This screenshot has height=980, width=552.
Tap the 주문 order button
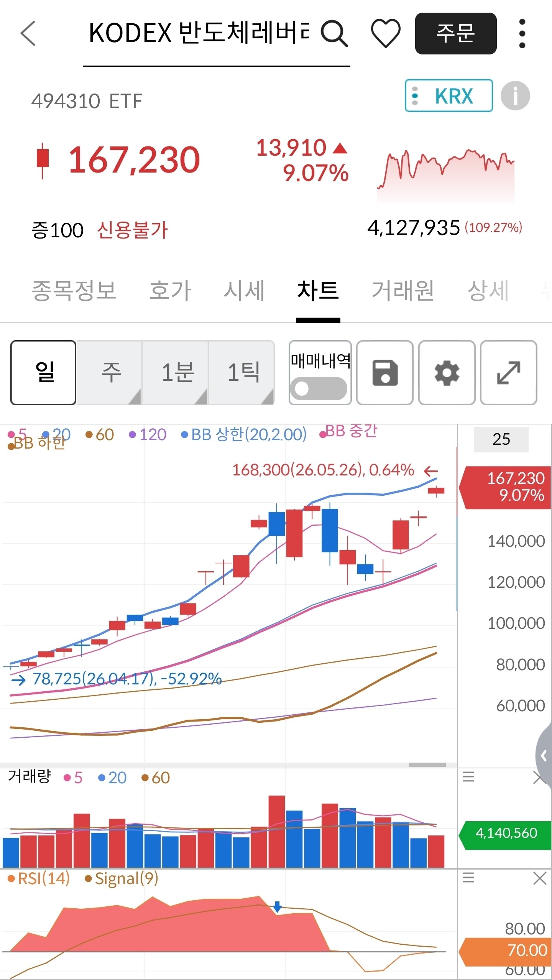tap(456, 33)
